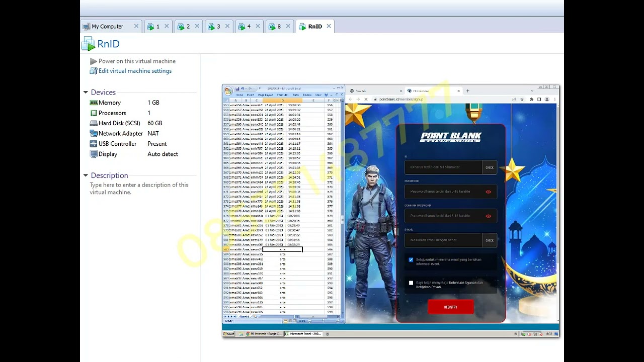Switch to VM tab 8
The height and width of the screenshot is (362, 644).
tap(279, 27)
